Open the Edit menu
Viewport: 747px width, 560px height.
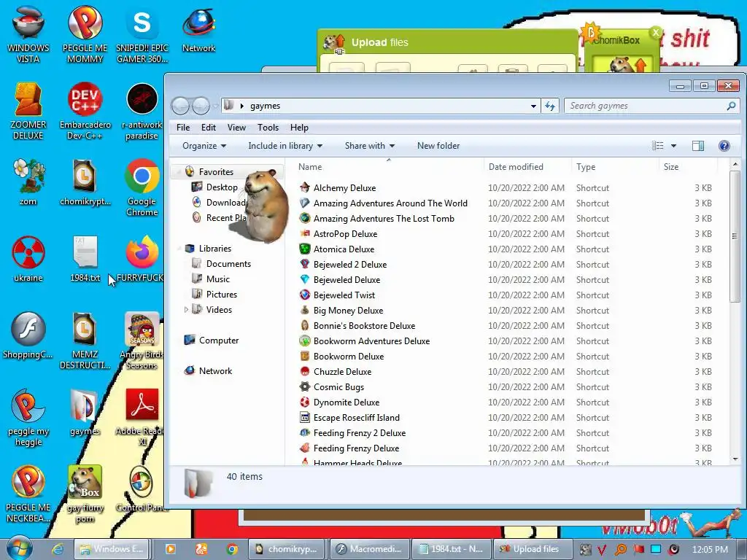point(208,128)
